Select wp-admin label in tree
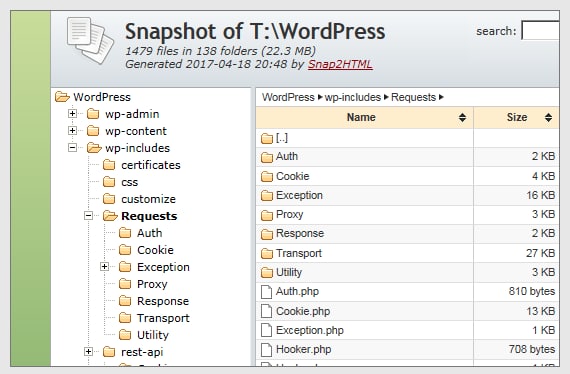 [132, 114]
